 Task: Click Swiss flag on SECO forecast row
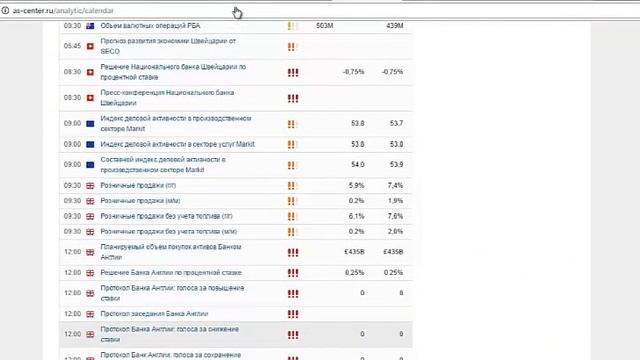tap(90, 46)
